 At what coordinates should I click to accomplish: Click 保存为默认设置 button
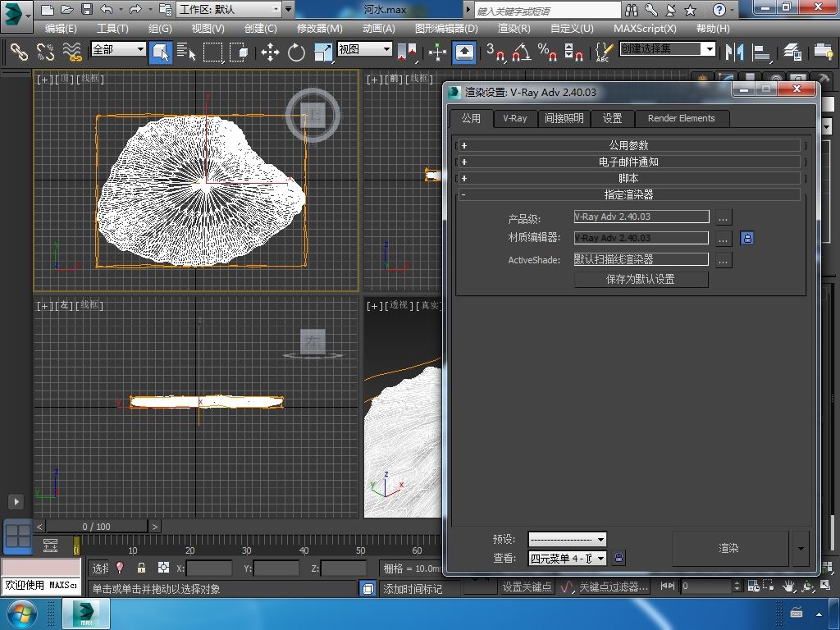[x=641, y=279]
